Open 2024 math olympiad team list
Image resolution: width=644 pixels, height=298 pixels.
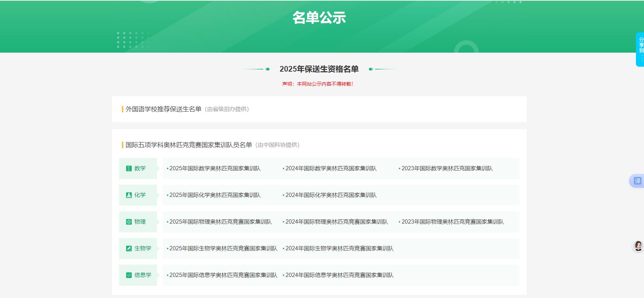(x=331, y=168)
